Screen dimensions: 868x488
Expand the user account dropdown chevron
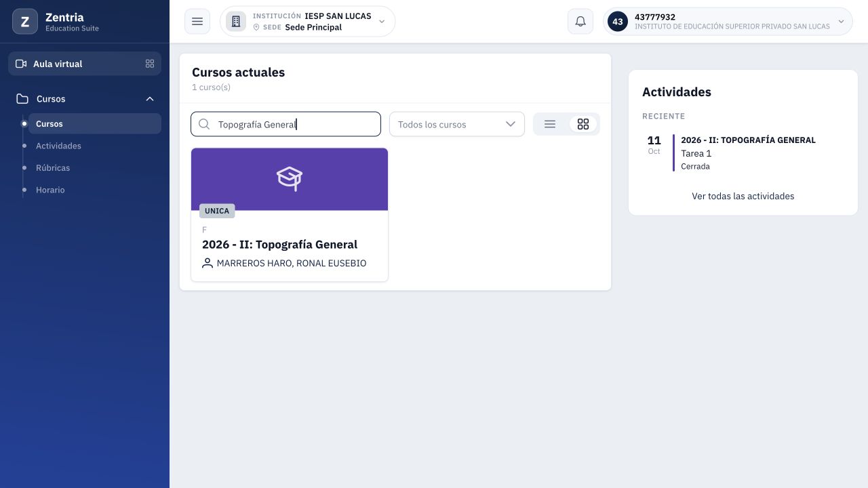point(842,22)
